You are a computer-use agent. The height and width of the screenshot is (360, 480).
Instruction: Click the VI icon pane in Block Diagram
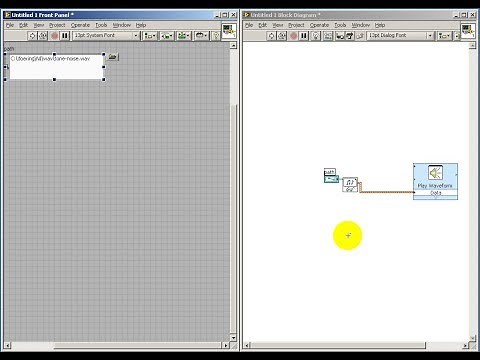[x=468, y=31]
